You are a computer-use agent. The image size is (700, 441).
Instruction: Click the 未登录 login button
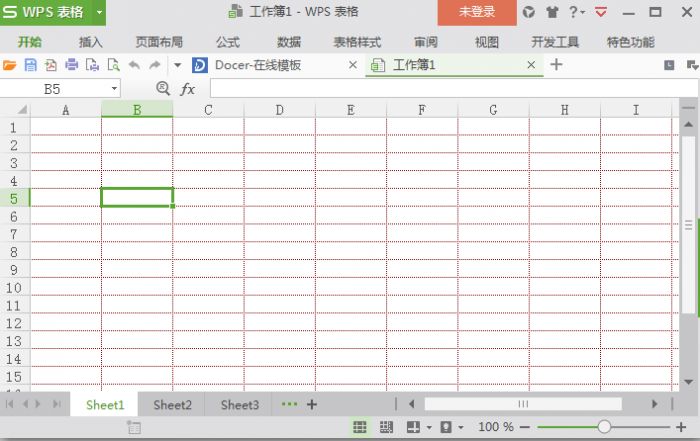coord(477,12)
